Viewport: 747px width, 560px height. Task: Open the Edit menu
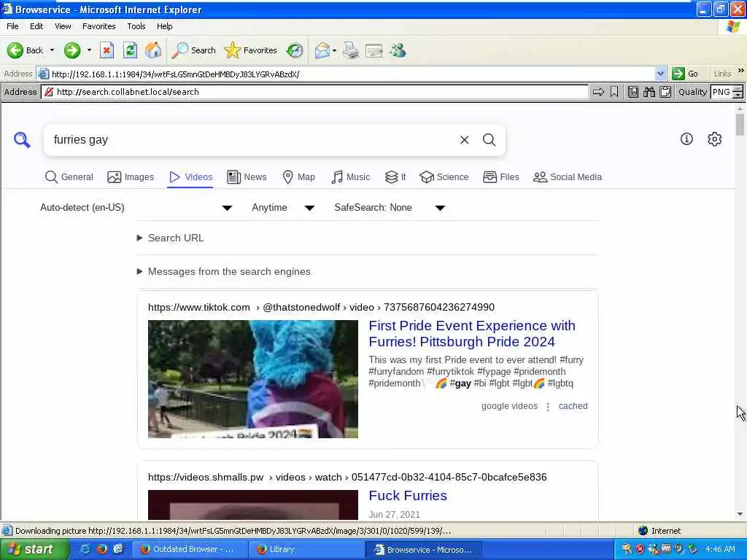pyautogui.click(x=36, y=26)
